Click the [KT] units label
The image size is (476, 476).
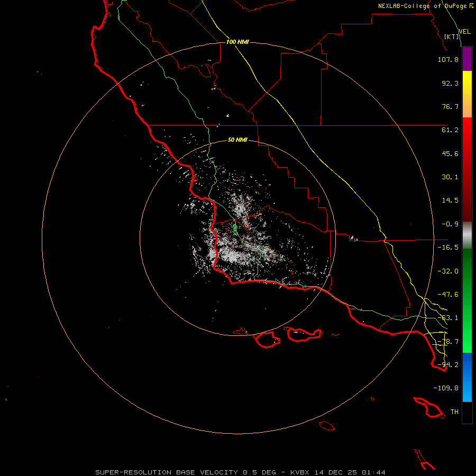point(452,36)
